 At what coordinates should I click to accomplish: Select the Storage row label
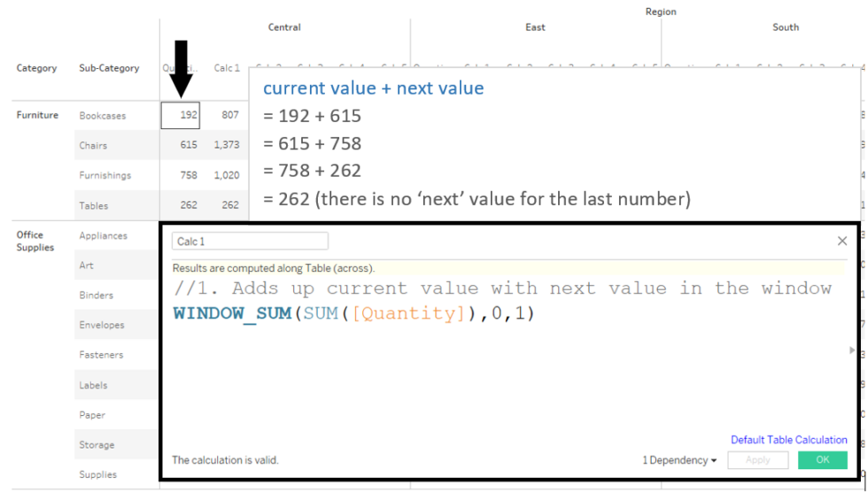[x=97, y=445]
